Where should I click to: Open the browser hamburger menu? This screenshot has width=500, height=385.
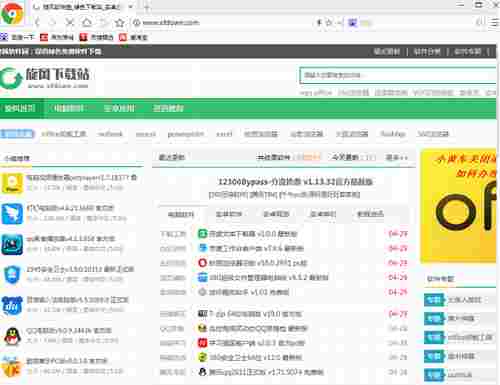point(495,23)
